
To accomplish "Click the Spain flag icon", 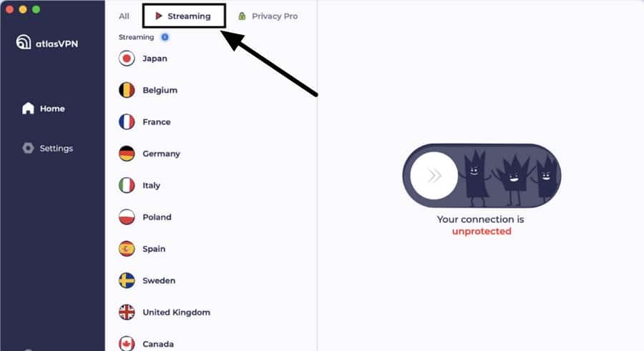I will [x=127, y=249].
